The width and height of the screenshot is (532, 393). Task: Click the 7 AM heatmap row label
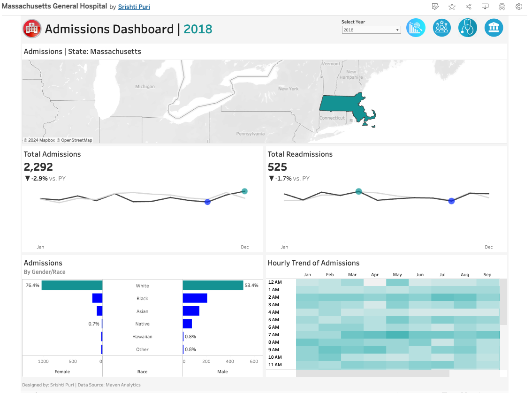pos(274,335)
